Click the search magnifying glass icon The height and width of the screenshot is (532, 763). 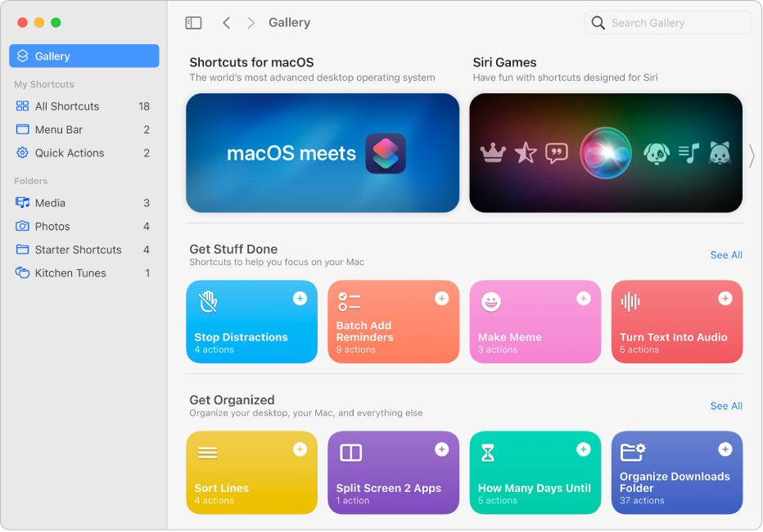(598, 22)
